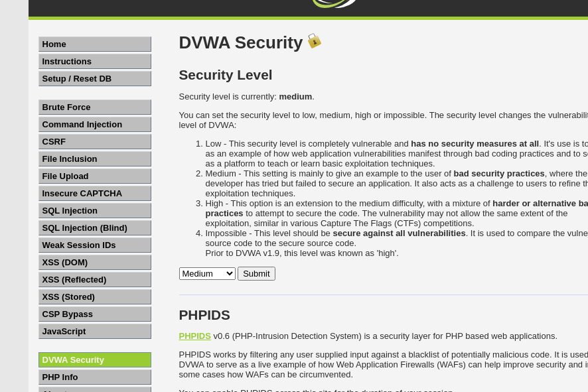Image resolution: width=588 pixels, height=392 pixels.
Task: Click the lock icon beside DVWA Security heading
Action: 313,40
